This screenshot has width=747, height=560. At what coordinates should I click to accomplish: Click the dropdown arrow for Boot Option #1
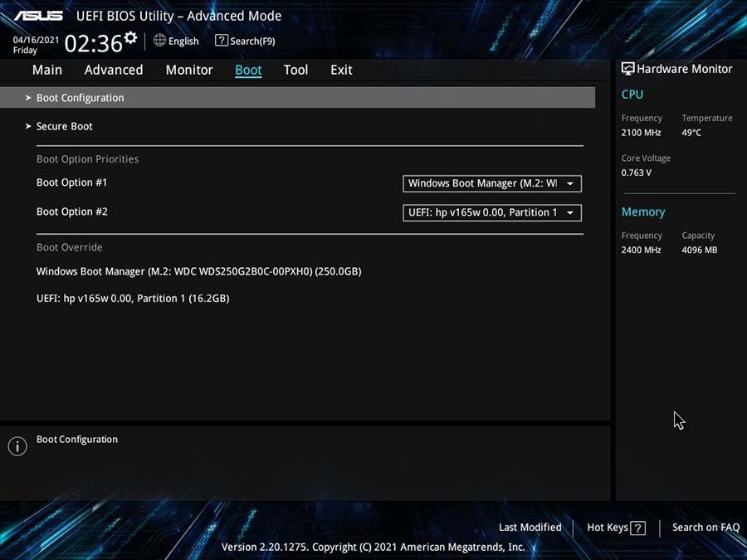(x=569, y=184)
